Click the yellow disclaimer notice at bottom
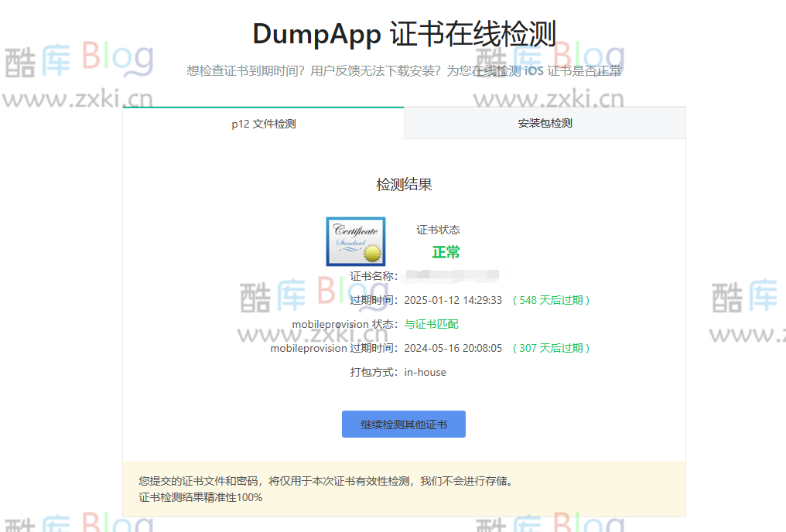This screenshot has height=532, width=786. (x=403, y=487)
